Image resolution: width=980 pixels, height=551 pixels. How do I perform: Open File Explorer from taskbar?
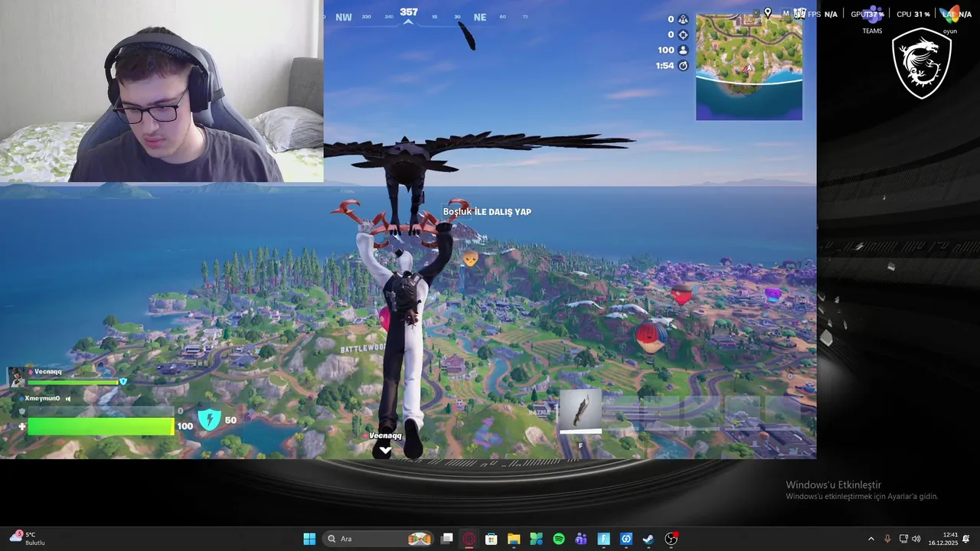click(x=514, y=539)
